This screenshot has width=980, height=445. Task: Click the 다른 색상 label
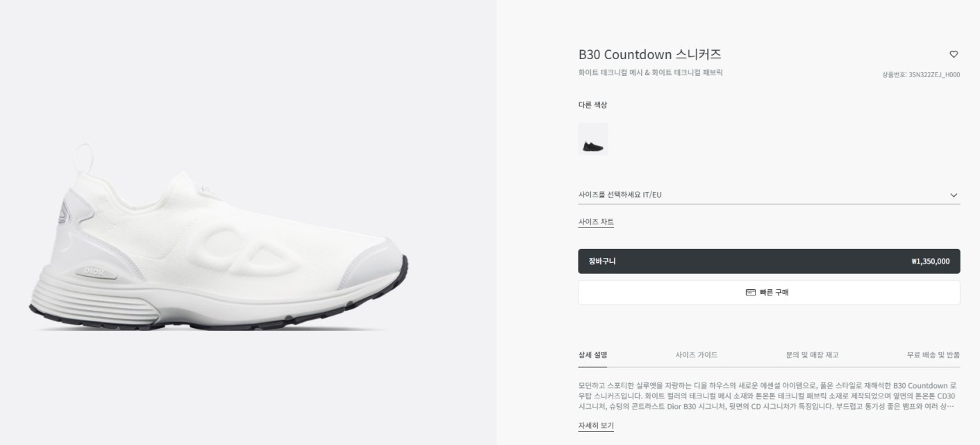[x=592, y=105]
